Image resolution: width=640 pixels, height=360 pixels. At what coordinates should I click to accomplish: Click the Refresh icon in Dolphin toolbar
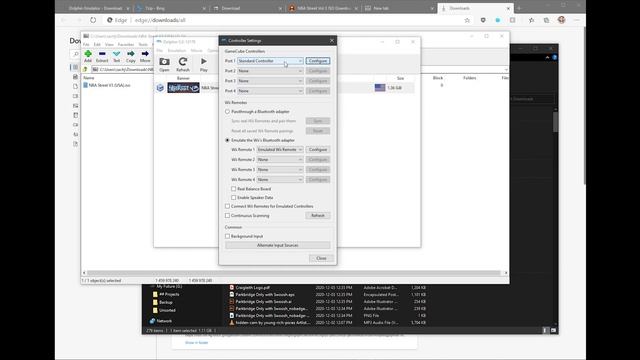(x=183, y=62)
